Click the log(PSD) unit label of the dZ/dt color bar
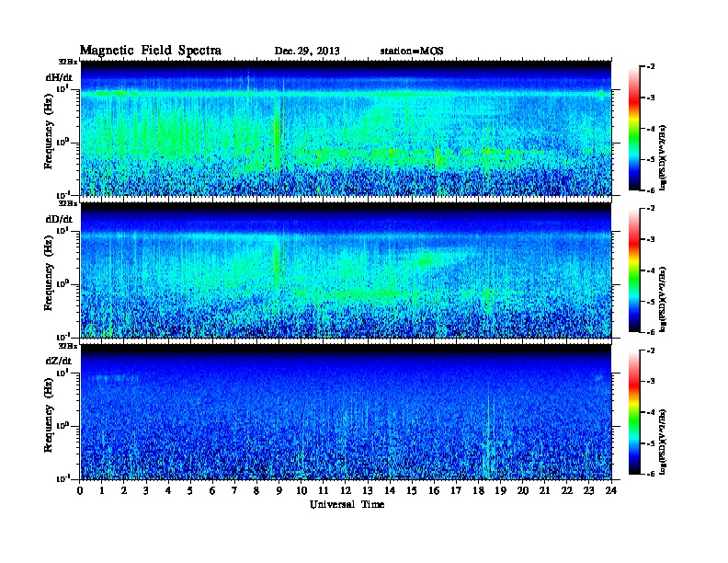Viewport: 728px width, 563px height. pyautogui.click(x=663, y=442)
